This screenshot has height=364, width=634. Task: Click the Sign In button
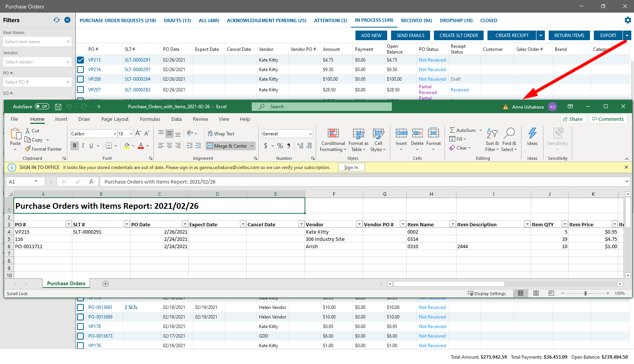(351, 167)
